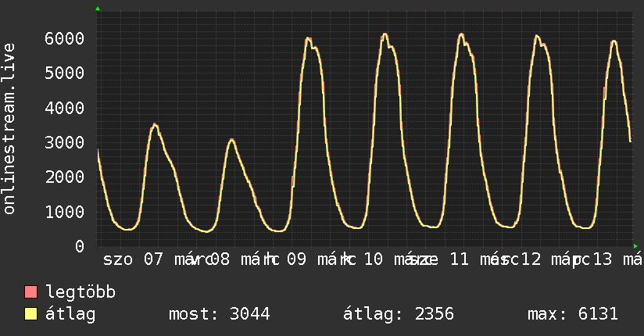Click the '12' date label on x-axis
Viewport: 644px width, 336px height.
click(531, 259)
